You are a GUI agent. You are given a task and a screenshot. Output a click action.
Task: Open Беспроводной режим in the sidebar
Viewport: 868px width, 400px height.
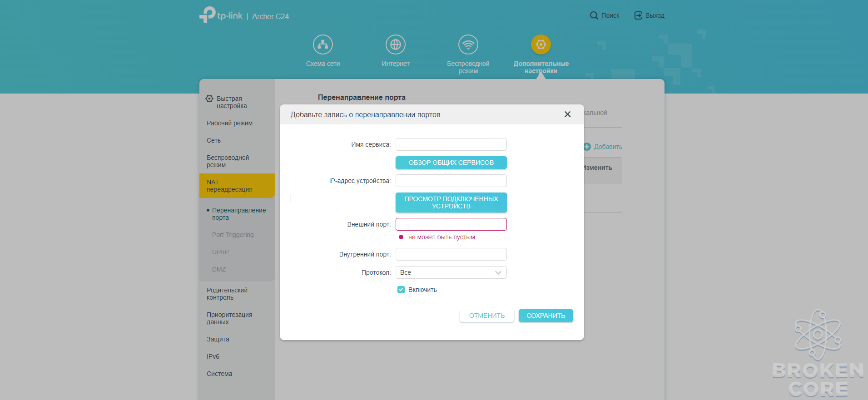(x=228, y=161)
